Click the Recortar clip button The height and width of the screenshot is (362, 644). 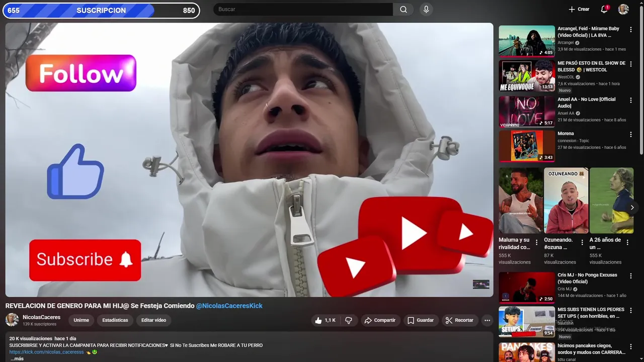[x=459, y=320]
